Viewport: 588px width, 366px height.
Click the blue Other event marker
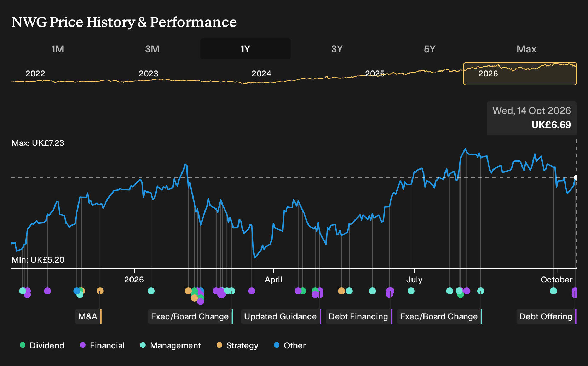pyautogui.click(x=77, y=291)
